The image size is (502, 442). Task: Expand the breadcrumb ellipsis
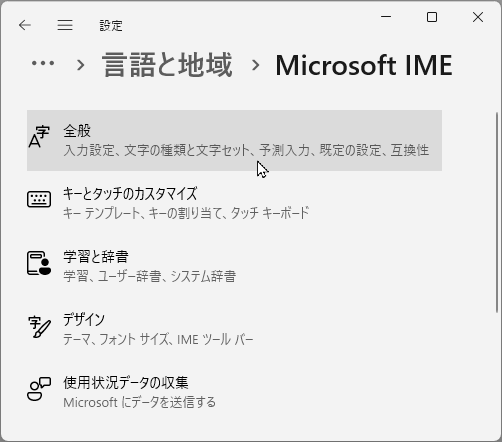43,63
